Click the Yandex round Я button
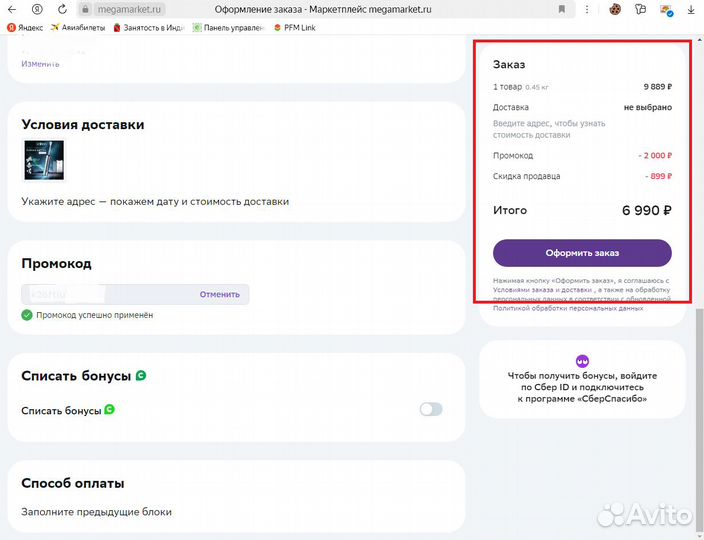Image resolution: width=704 pixels, height=540 pixels. (37, 9)
